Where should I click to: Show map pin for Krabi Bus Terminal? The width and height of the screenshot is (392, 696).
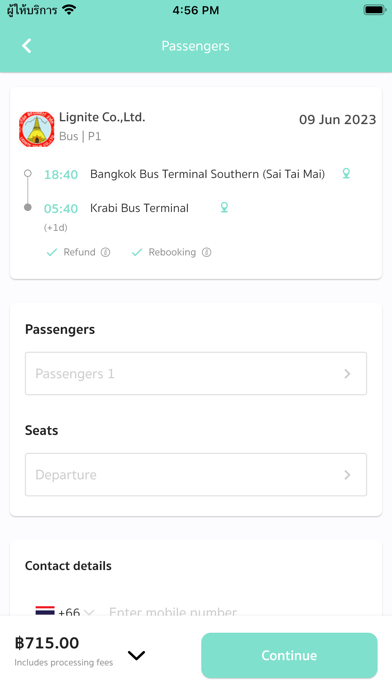(224, 207)
